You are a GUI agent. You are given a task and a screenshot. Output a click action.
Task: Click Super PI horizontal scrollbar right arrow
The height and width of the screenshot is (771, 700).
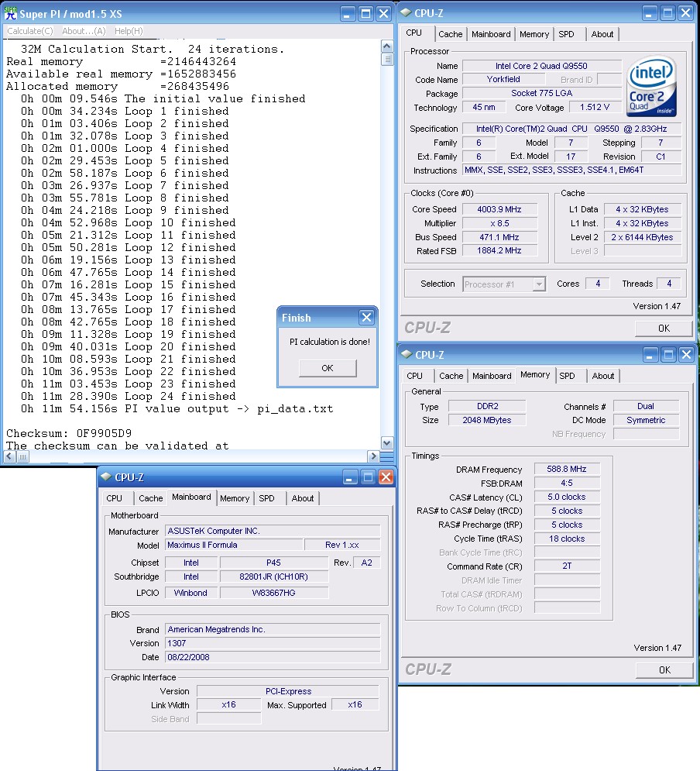tap(373, 456)
